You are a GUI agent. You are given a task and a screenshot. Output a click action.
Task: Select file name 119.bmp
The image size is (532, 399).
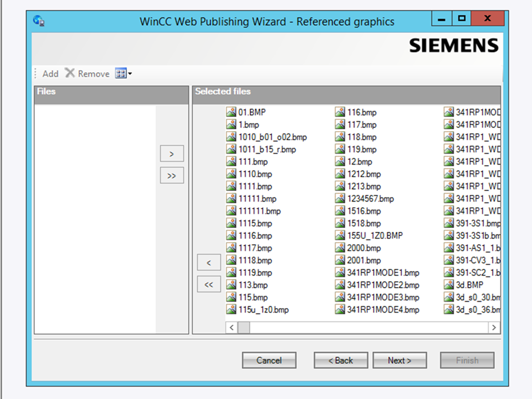coord(362,149)
